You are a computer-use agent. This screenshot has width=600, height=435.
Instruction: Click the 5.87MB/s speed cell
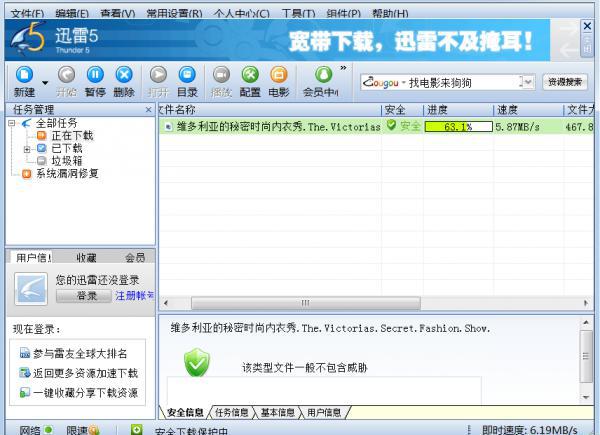point(517,127)
